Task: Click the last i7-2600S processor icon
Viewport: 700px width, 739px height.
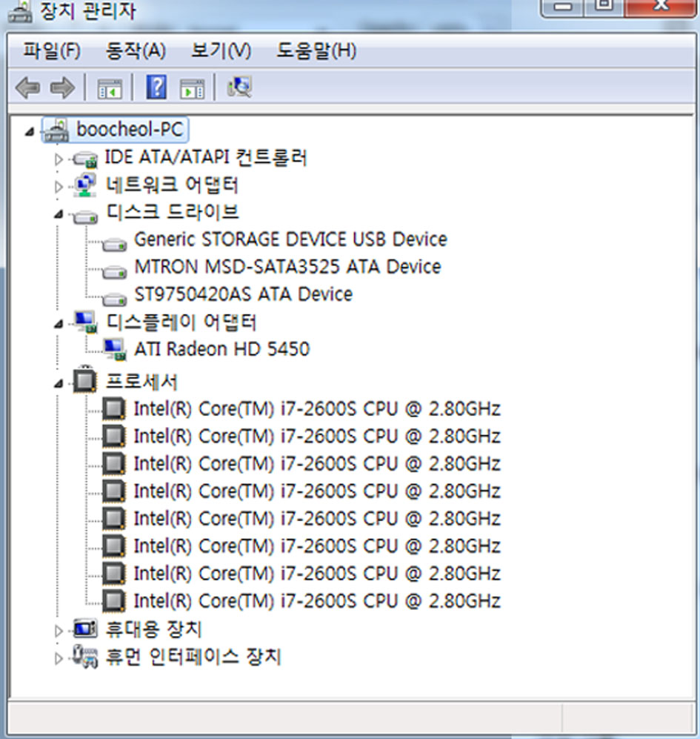Action: [x=114, y=601]
